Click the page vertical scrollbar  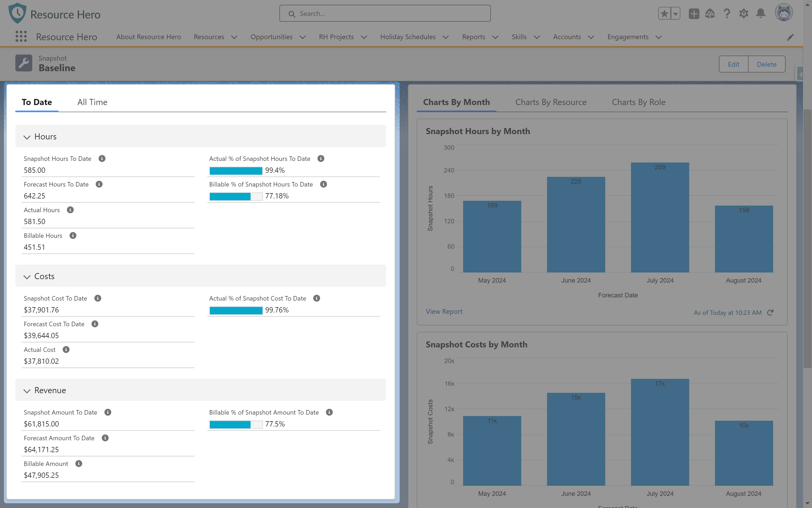[807, 239]
